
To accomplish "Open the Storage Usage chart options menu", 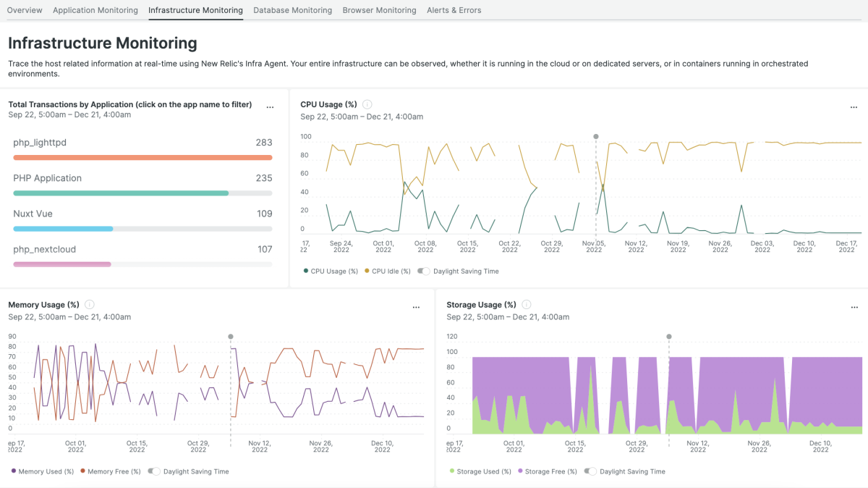I will [x=854, y=308].
